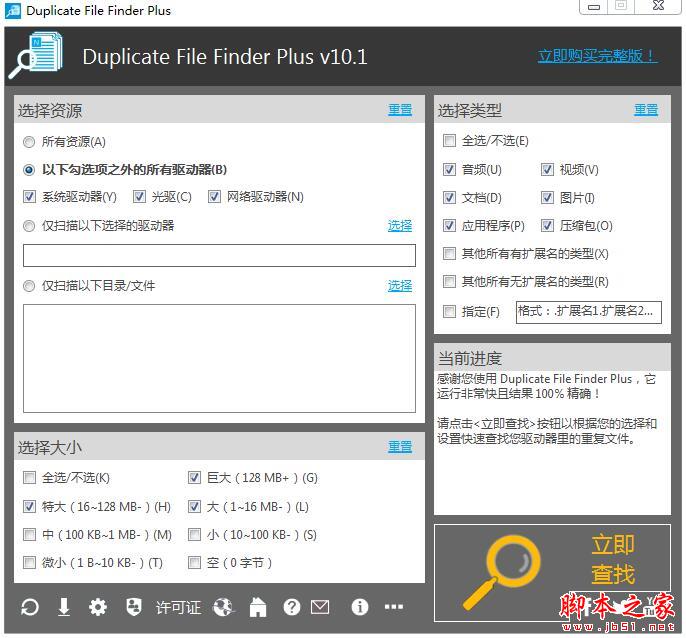
Task: Click the app logo in header
Action: (x=36, y=56)
